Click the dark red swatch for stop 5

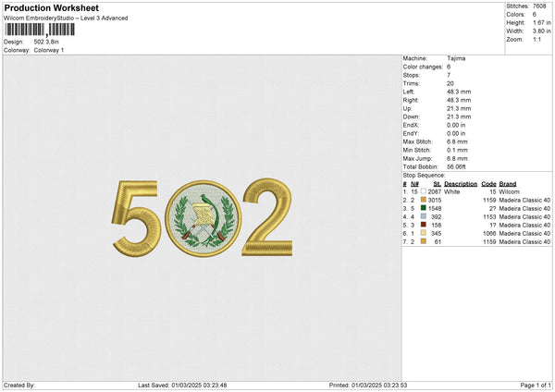tap(424, 225)
